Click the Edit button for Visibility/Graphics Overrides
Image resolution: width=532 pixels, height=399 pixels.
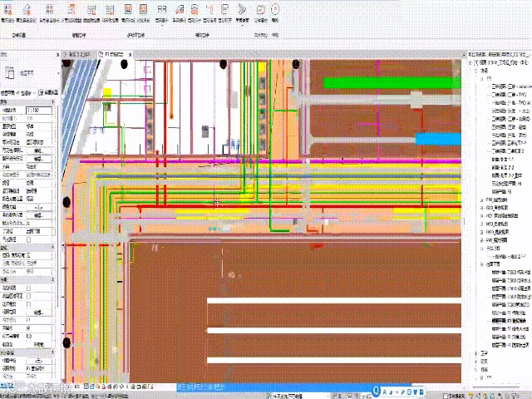click(x=38, y=150)
